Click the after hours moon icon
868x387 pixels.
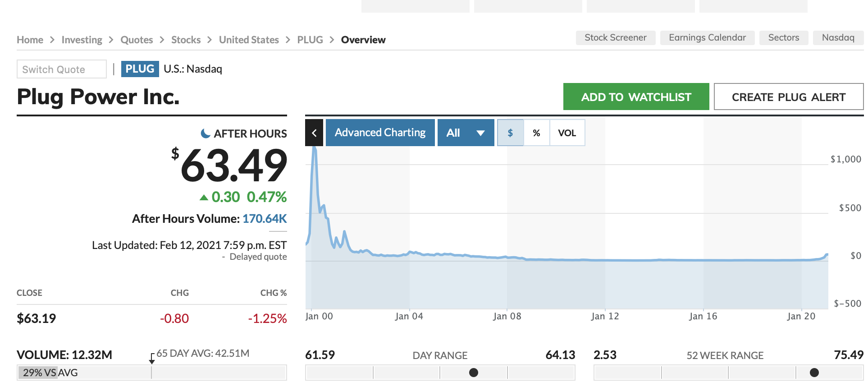coord(206,134)
